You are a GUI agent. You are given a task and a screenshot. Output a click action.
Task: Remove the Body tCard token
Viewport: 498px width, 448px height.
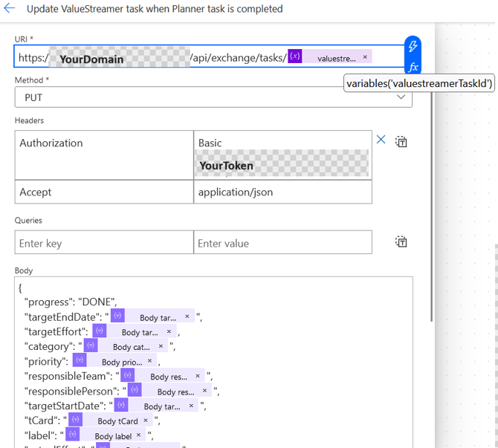(148, 421)
